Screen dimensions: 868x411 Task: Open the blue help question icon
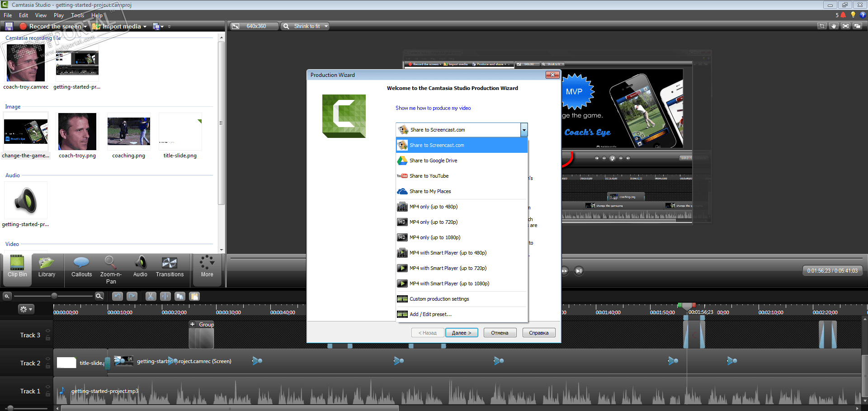click(x=863, y=15)
